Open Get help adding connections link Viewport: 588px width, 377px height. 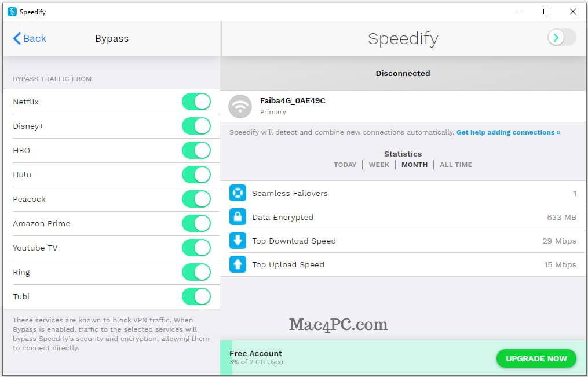pyautogui.click(x=509, y=132)
